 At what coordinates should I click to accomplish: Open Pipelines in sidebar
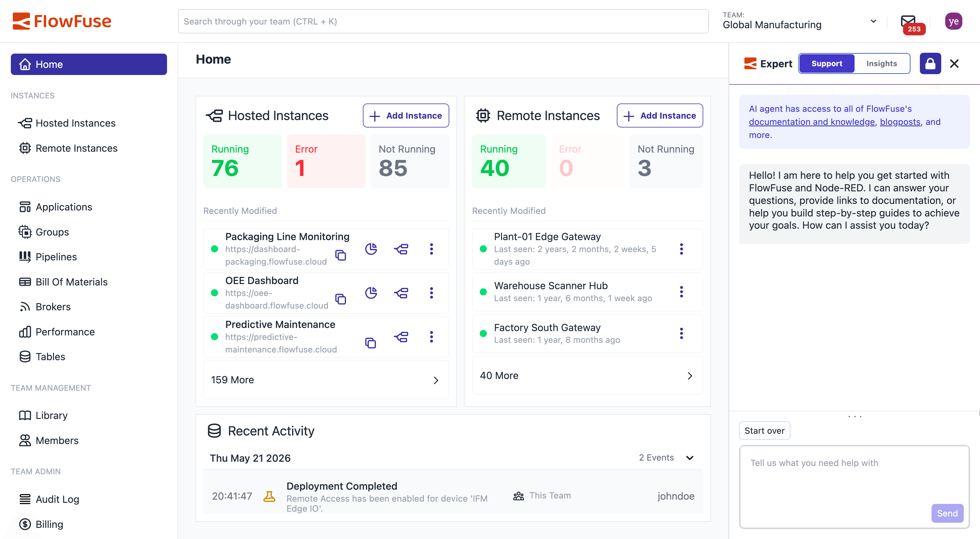pyautogui.click(x=89, y=257)
